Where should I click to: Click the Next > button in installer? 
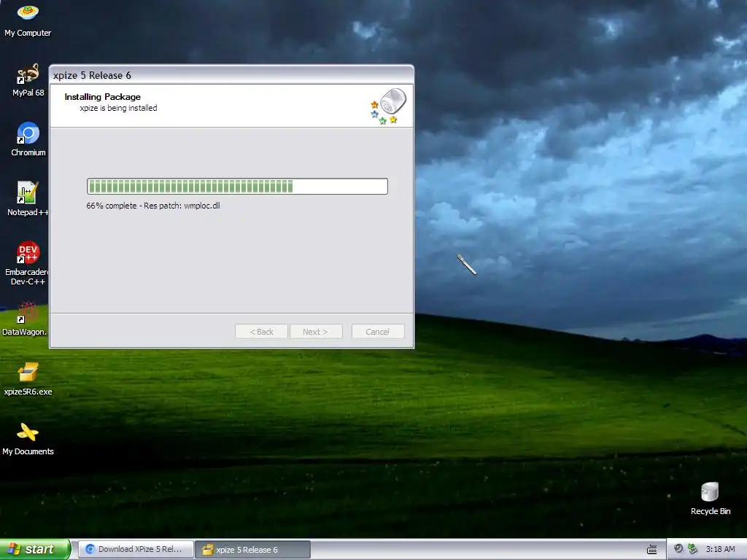(315, 332)
